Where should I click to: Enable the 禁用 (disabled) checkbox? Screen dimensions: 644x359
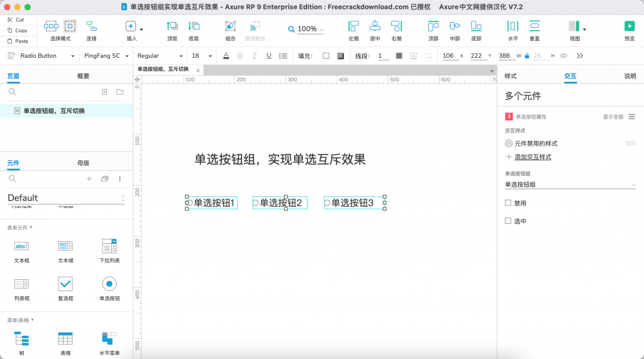[508, 203]
